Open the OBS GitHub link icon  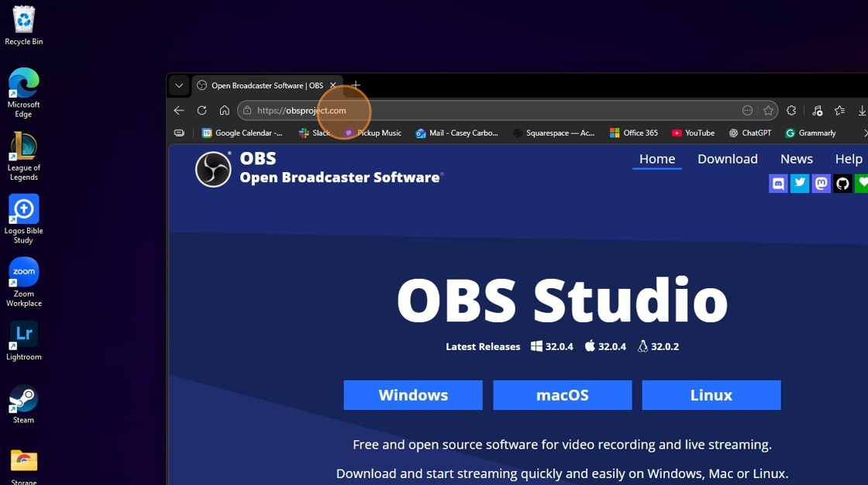(x=842, y=184)
